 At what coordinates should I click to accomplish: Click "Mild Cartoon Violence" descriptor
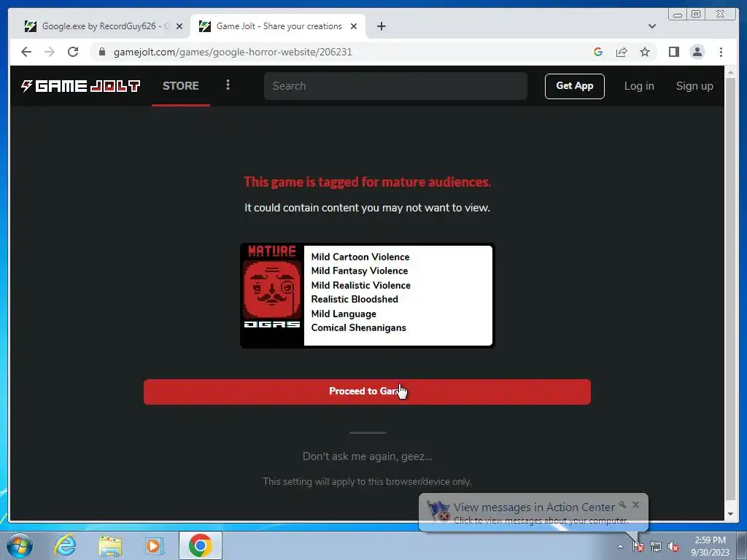coord(360,257)
